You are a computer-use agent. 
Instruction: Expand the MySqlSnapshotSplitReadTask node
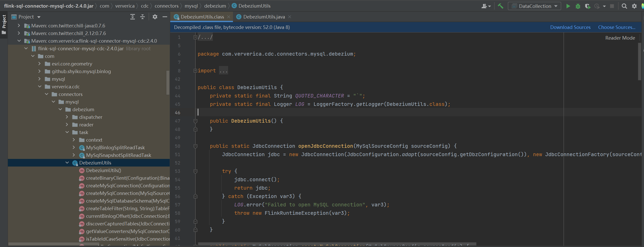pos(74,155)
